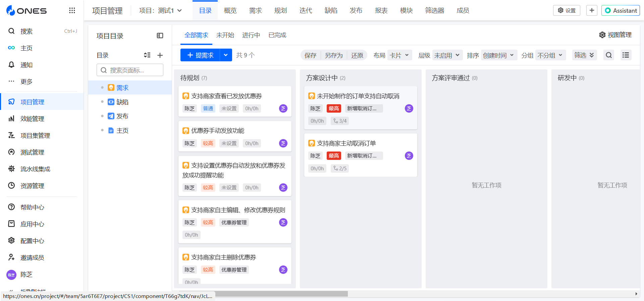
Task: Click the 另存为 button
Action: point(334,55)
